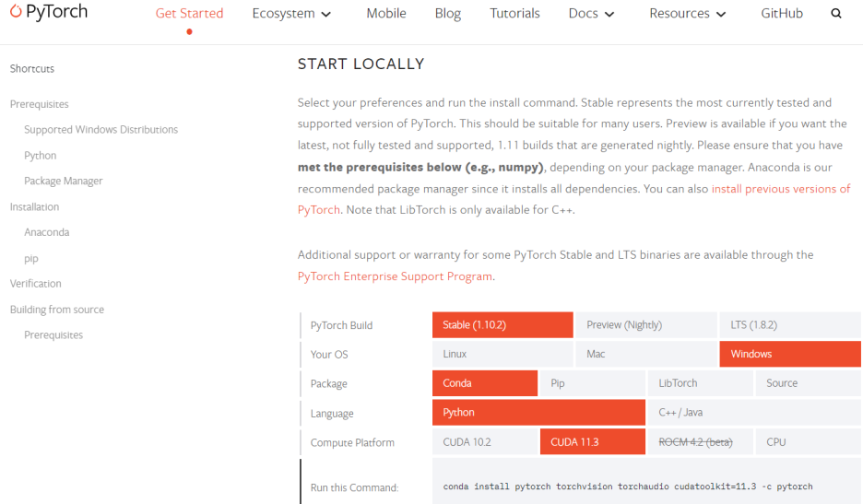The width and height of the screenshot is (863, 504).
Task: Jump to pip sidebar shortcut
Action: pos(31,258)
